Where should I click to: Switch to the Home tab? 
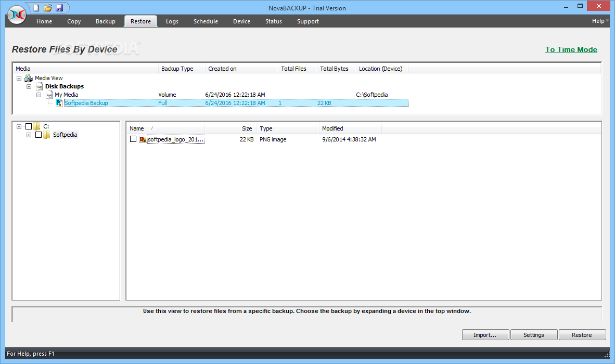tap(44, 21)
